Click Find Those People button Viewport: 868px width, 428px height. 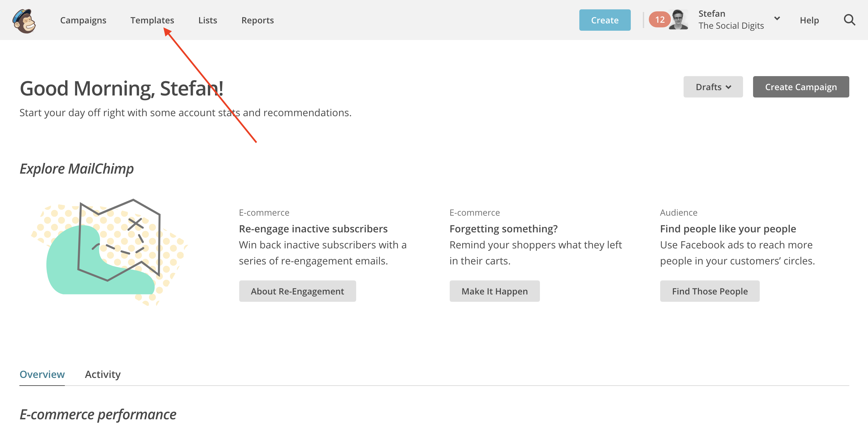[709, 291]
